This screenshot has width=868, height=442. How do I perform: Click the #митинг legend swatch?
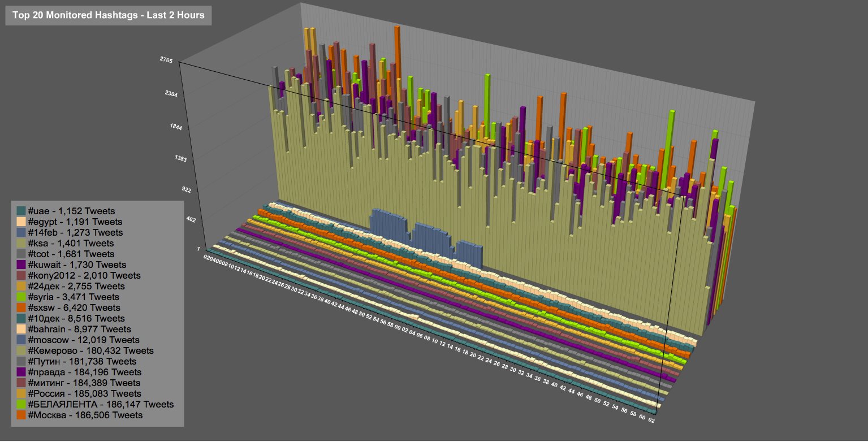click(21, 383)
